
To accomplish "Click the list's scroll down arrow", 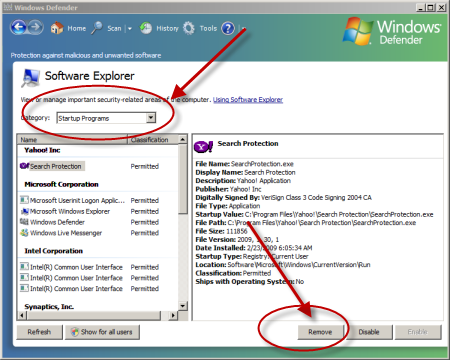I will pyautogui.click(x=183, y=306).
